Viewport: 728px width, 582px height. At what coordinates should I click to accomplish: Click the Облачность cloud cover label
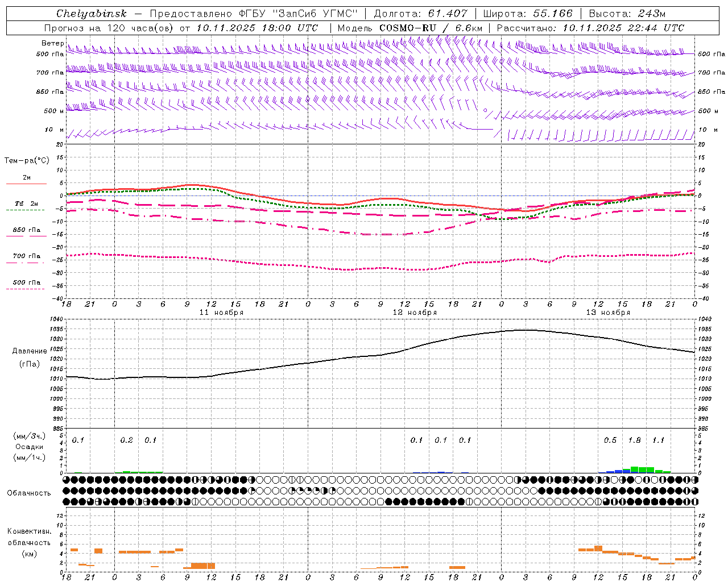click(x=29, y=493)
